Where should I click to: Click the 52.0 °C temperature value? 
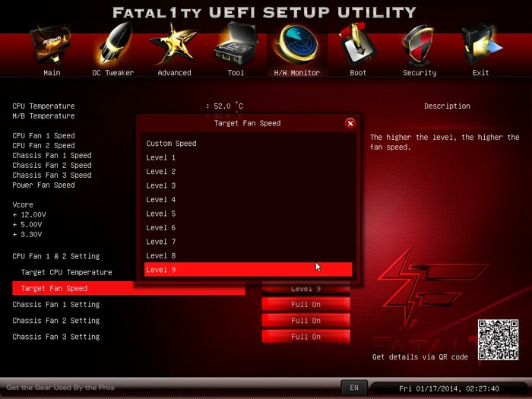coord(228,106)
